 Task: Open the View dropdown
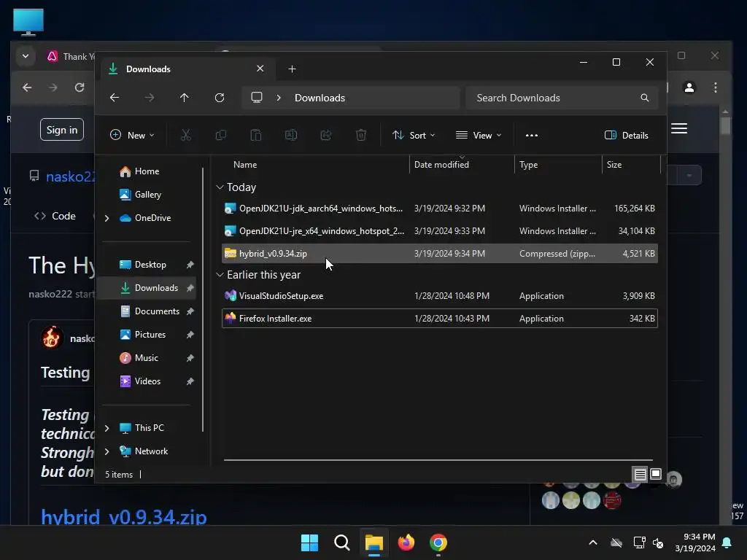click(479, 135)
